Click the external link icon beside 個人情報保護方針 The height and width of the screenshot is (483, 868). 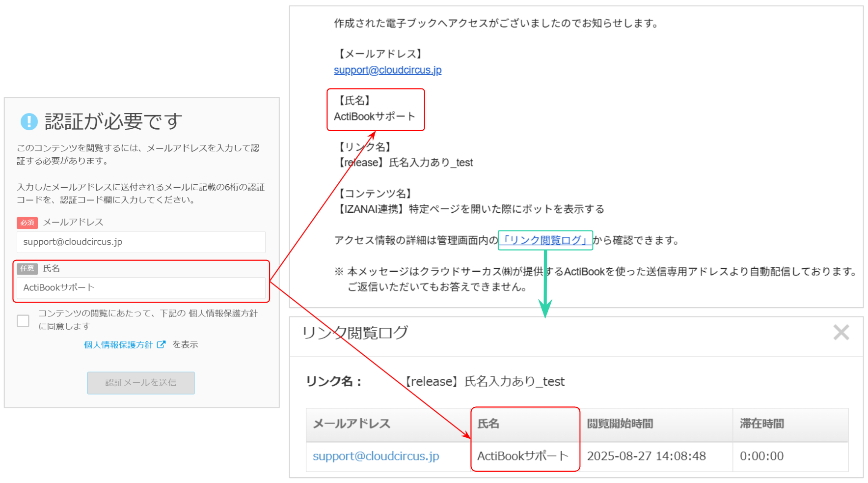[161, 344]
